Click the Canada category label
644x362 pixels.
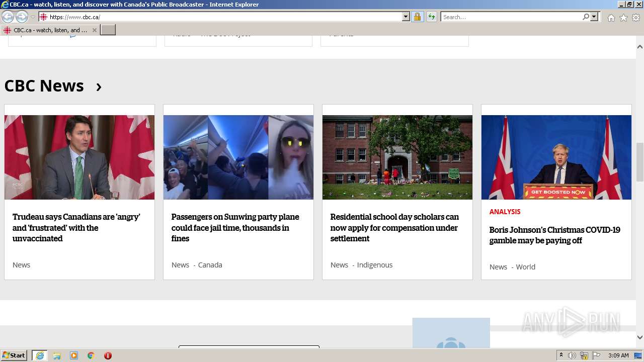(210, 265)
